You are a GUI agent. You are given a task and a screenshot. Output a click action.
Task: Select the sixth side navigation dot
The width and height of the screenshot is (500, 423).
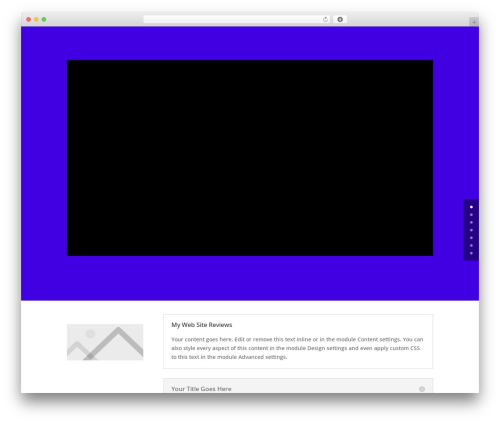[471, 245]
